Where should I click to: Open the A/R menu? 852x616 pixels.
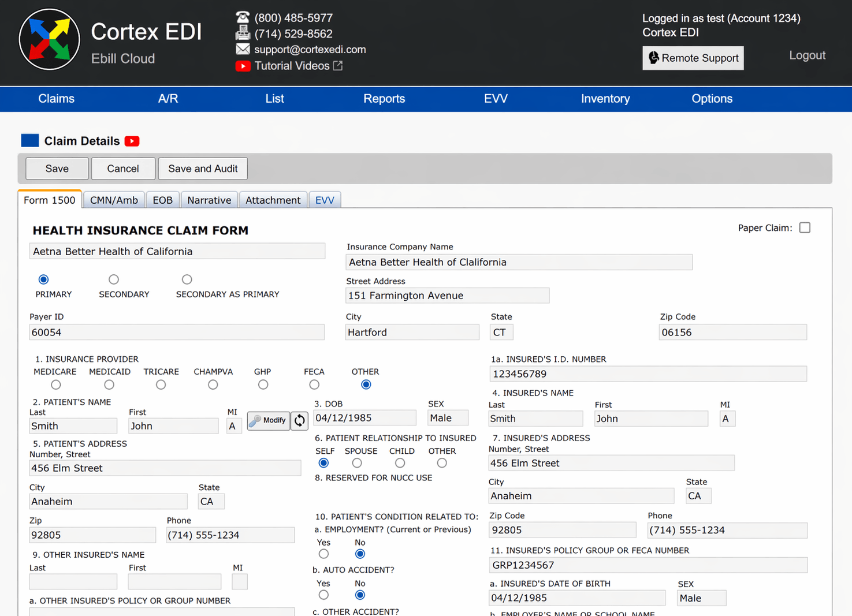[x=168, y=99]
